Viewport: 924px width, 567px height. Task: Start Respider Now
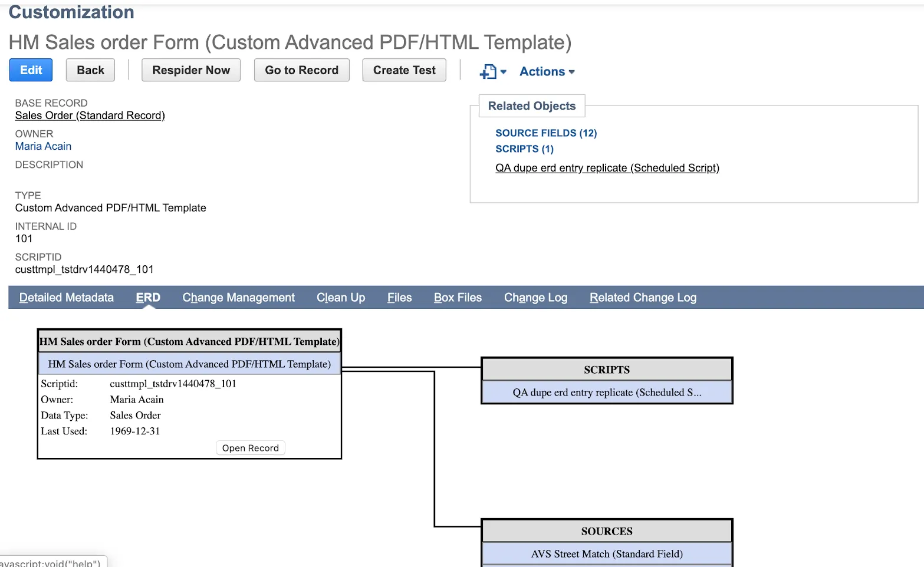[x=191, y=70]
